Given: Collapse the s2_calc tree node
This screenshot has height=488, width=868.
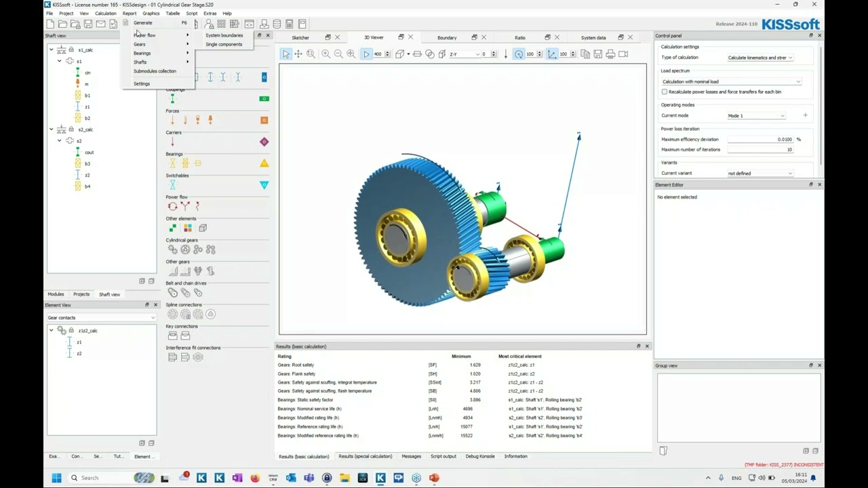Looking at the screenshot, I should click(x=52, y=129).
